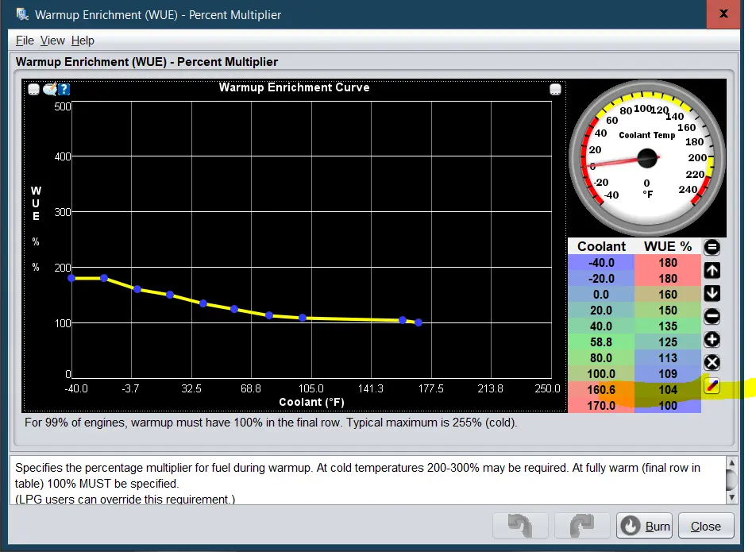Image resolution: width=756 pixels, height=552 pixels.
Task: Select WUE cell 109
Action: pyautogui.click(x=668, y=374)
